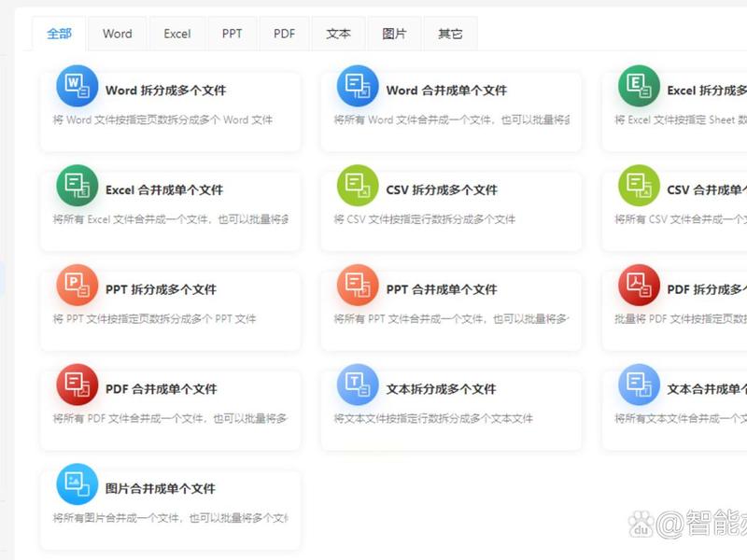This screenshot has height=560, width=747.
Task: Switch to the Excel tab
Action: coord(177,34)
